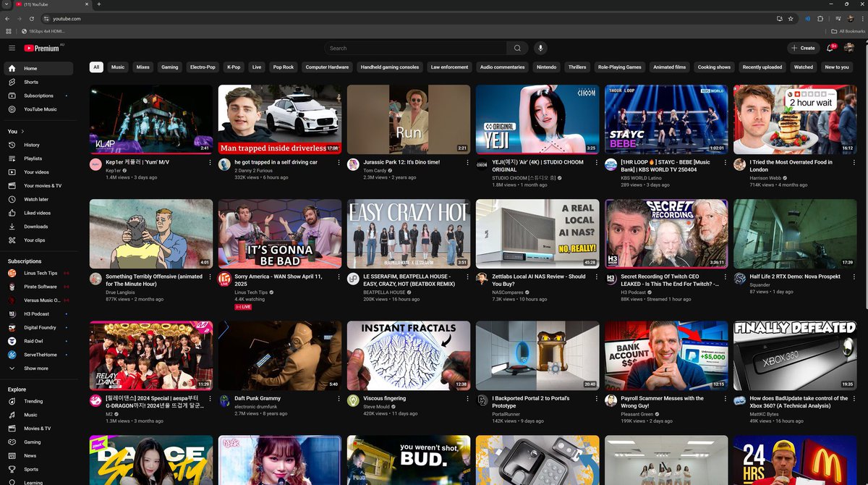Bookmark this page with star icon
Screen dimensions: 868x485
pyautogui.click(x=791, y=18)
